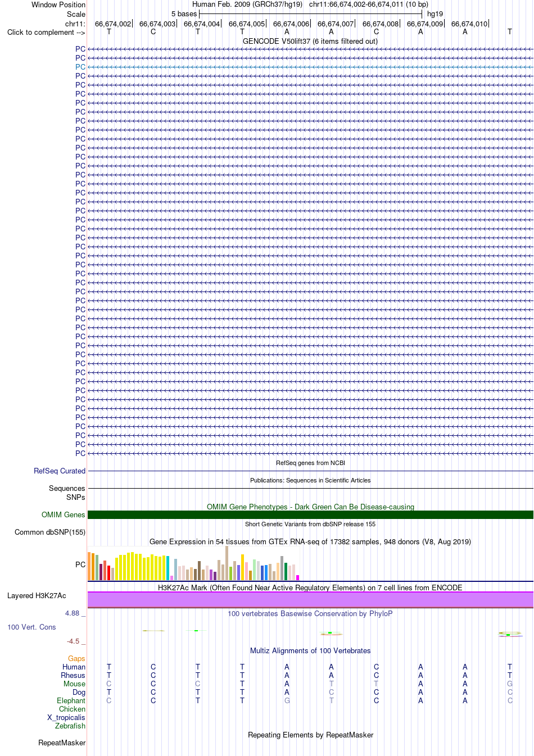Image resolution: width=534 pixels, height=756 pixels.
Task: Click the 'Click to complement -->' label
Action: [46, 32]
